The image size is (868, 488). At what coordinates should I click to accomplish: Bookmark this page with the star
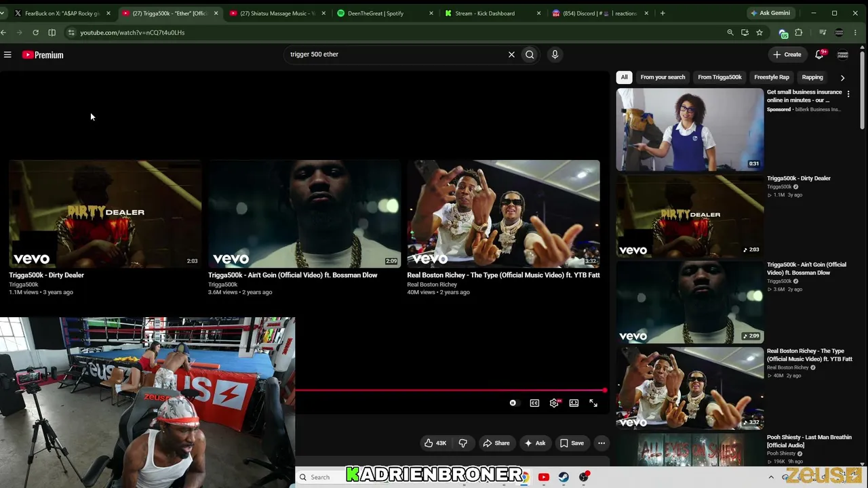click(x=759, y=33)
